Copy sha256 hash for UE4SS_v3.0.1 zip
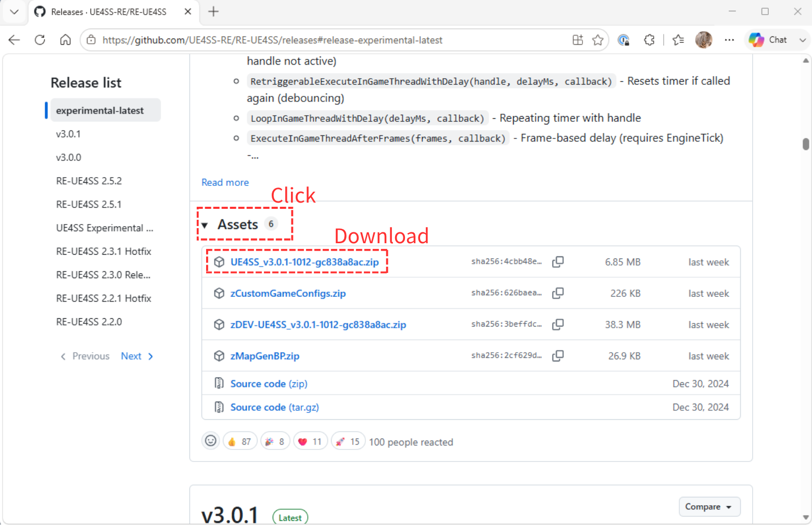The image size is (812, 525). click(x=558, y=261)
